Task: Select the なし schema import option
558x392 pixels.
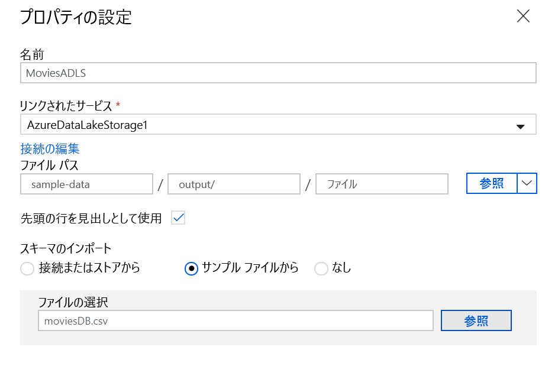Action: pyautogui.click(x=321, y=268)
